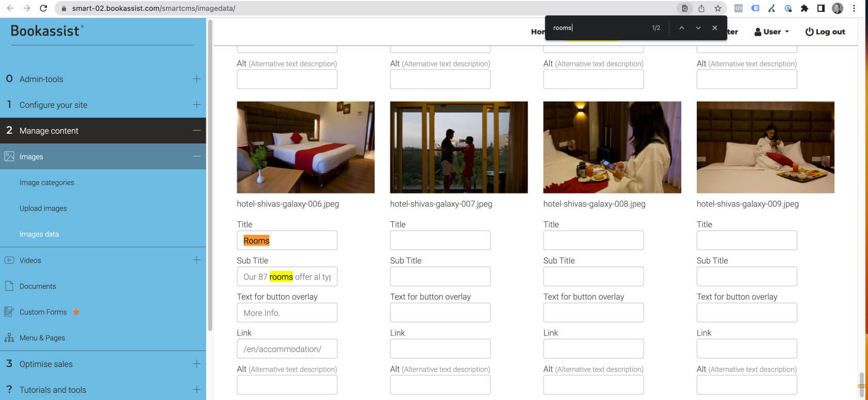The height and width of the screenshot is (400, 868).
Task: Click the Menu & Pages sitemap icon
Action: coord(9,338)
